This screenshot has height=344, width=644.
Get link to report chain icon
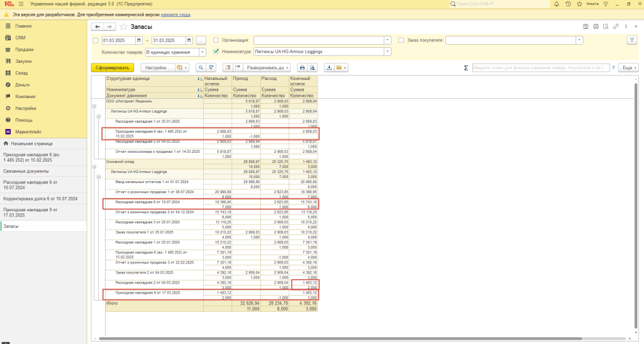616,26
